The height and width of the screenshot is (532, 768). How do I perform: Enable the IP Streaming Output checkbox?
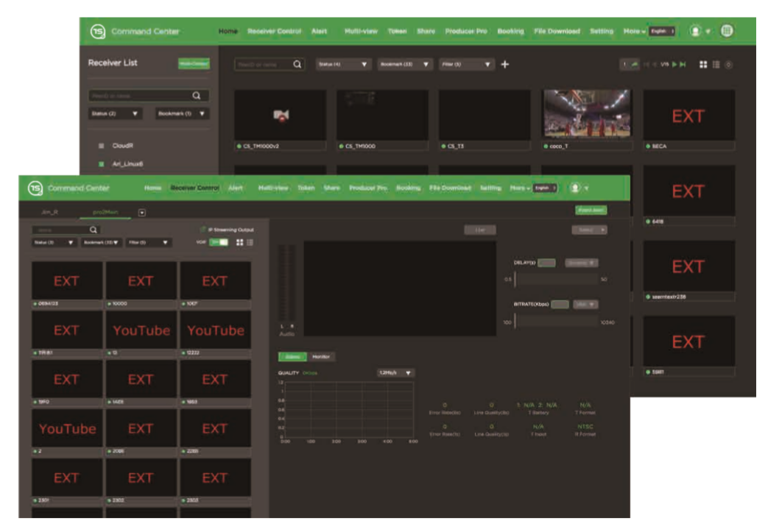pos(203,230)
